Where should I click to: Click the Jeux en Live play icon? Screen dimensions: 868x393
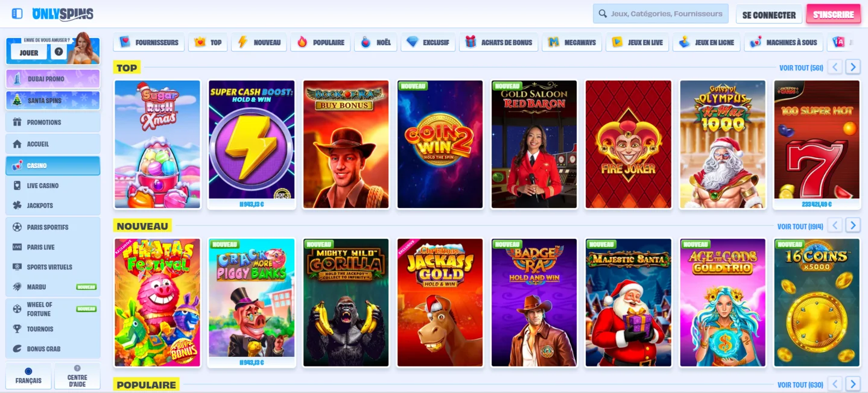[x=617, y=42]
